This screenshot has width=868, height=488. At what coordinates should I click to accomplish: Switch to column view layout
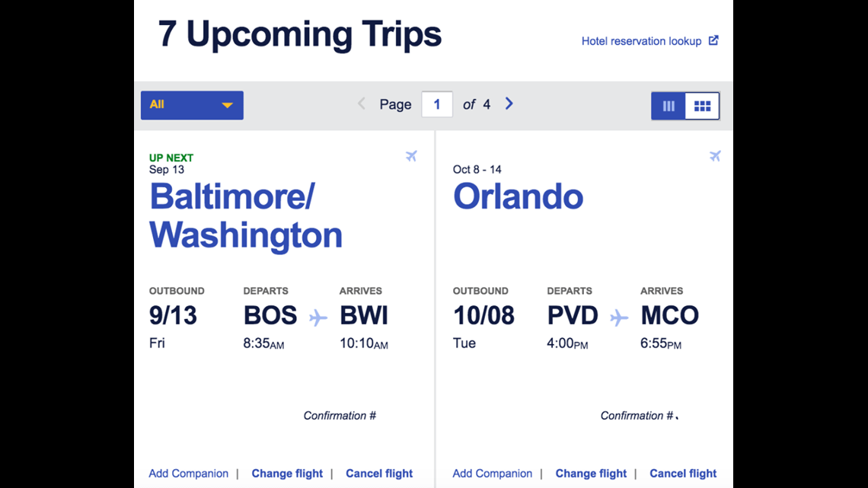(669, 106)
